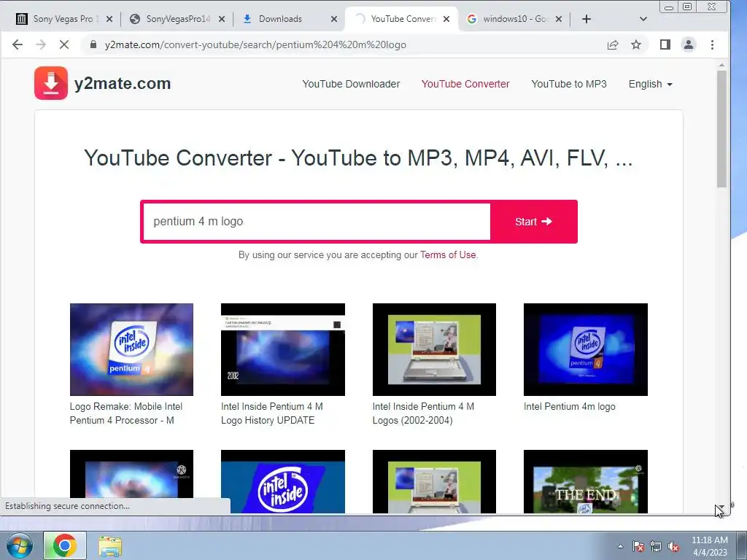Close the windows10 Google tab
The width and height of the screenshot is (747, 560).
[x=559, y=19]
